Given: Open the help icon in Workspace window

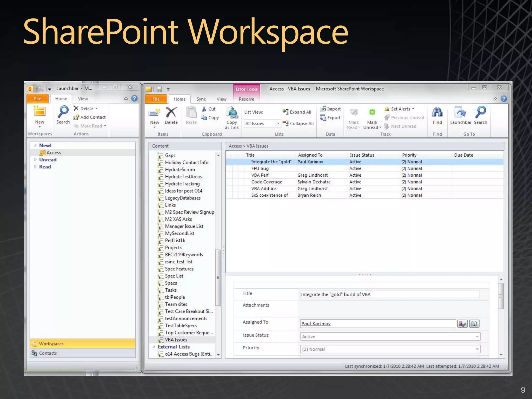Looking at the screenshot, I should (504, 99).
